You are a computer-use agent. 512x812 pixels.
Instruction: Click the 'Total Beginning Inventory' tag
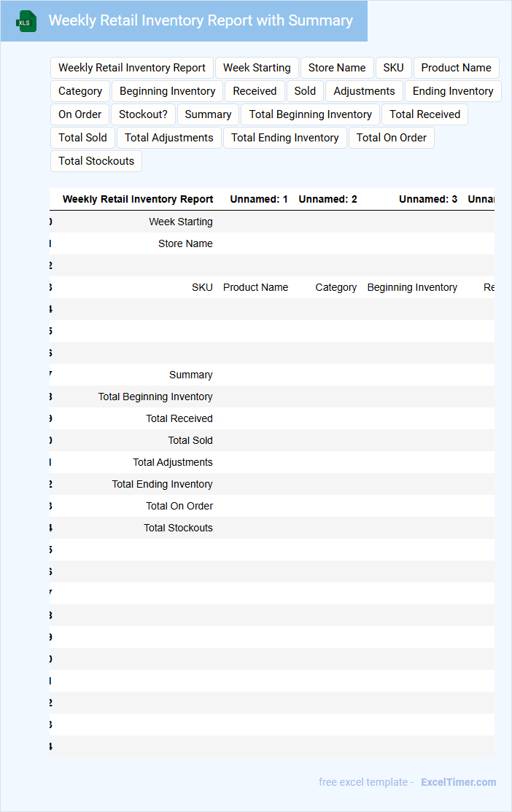pyautogui.click(x=311, y=114)
